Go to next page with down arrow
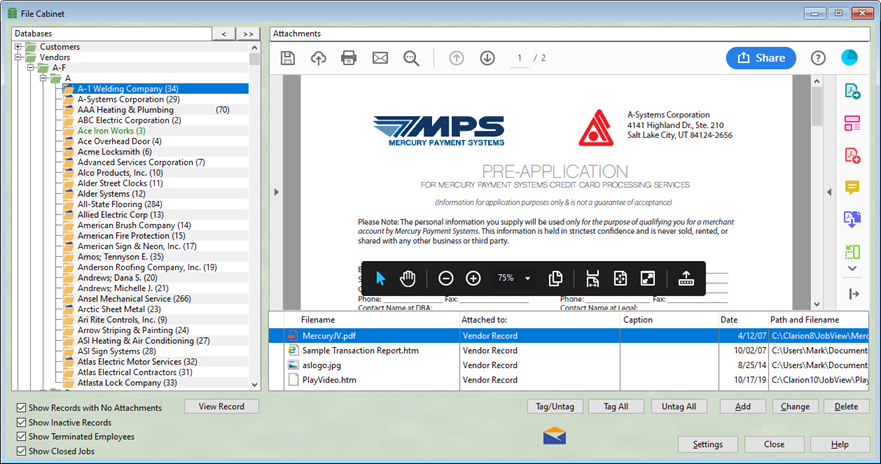881x464 pixels. click(x=488, y=58)
